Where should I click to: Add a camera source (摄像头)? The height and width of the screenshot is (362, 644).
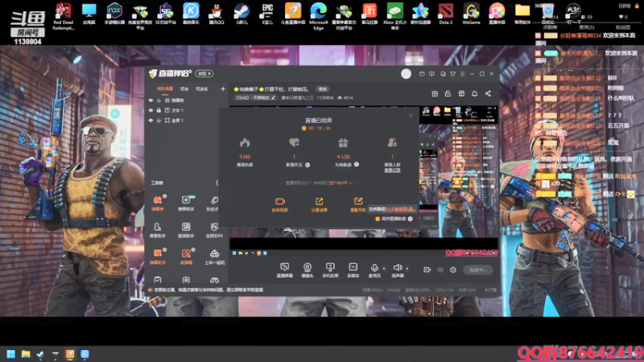(308, 270)
